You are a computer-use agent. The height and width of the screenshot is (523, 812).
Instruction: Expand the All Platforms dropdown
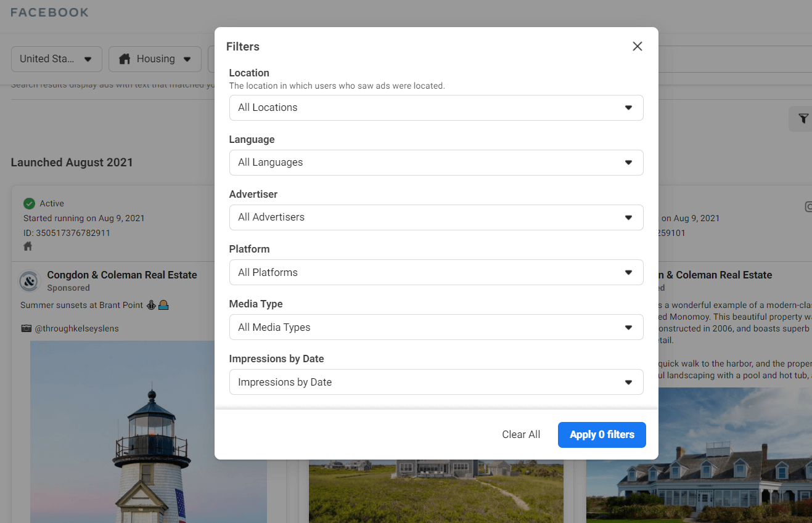[x=436, y=272]
